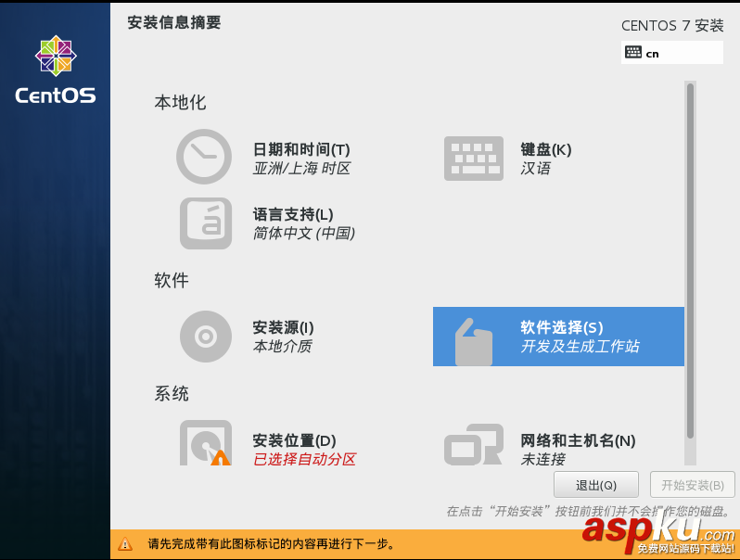Open the keyboard layout icon under 键盘(K)

473,159
